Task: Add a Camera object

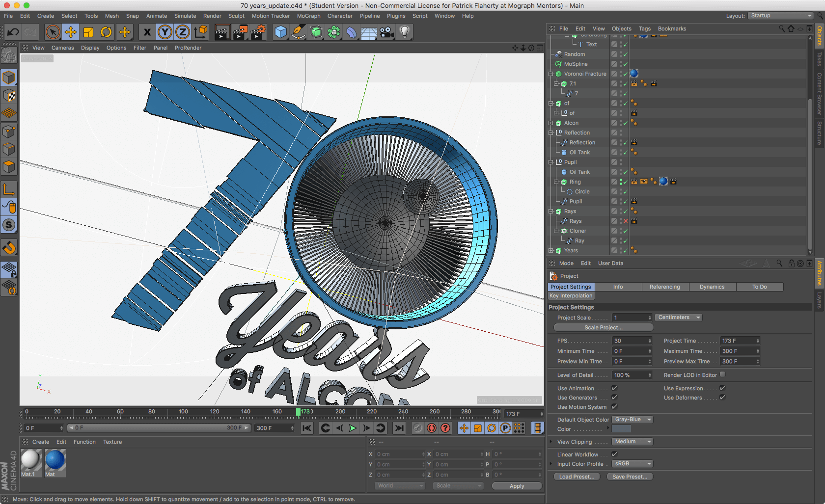Action: pyautogui.click(x=387, y=32)
